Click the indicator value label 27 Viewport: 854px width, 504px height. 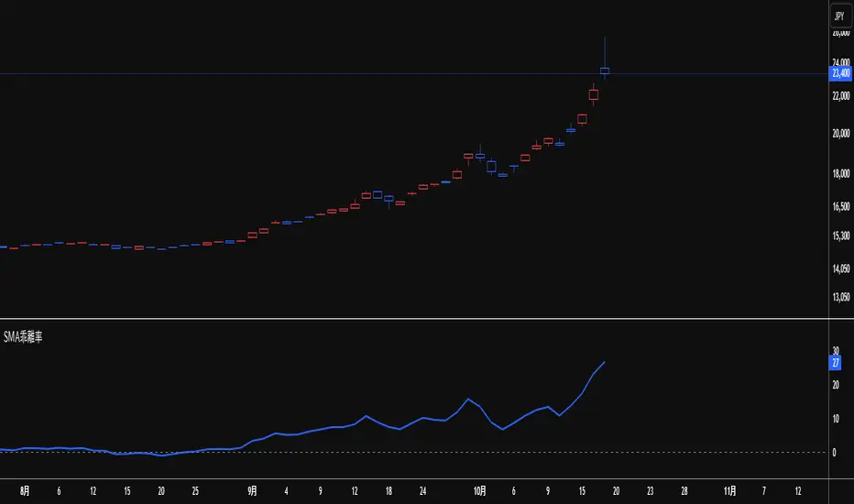click(x=836, y=363)
